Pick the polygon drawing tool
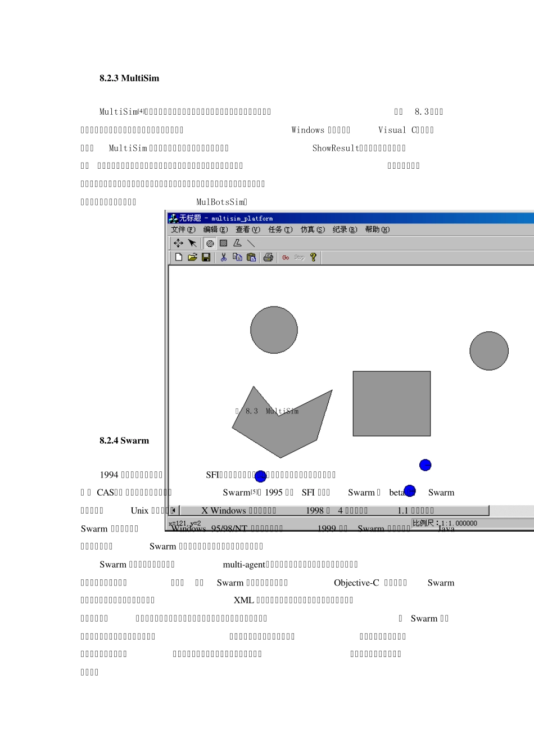 [237, 243]
